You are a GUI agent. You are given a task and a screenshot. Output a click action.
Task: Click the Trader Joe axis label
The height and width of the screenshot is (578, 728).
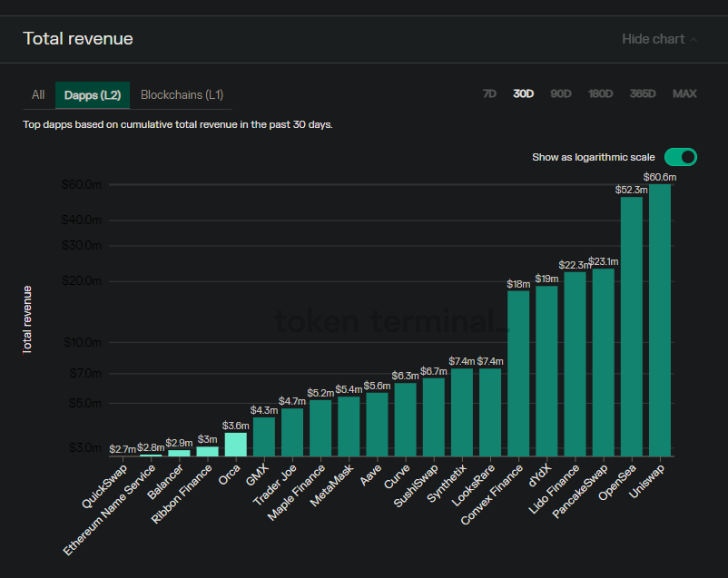pos(274,485)
